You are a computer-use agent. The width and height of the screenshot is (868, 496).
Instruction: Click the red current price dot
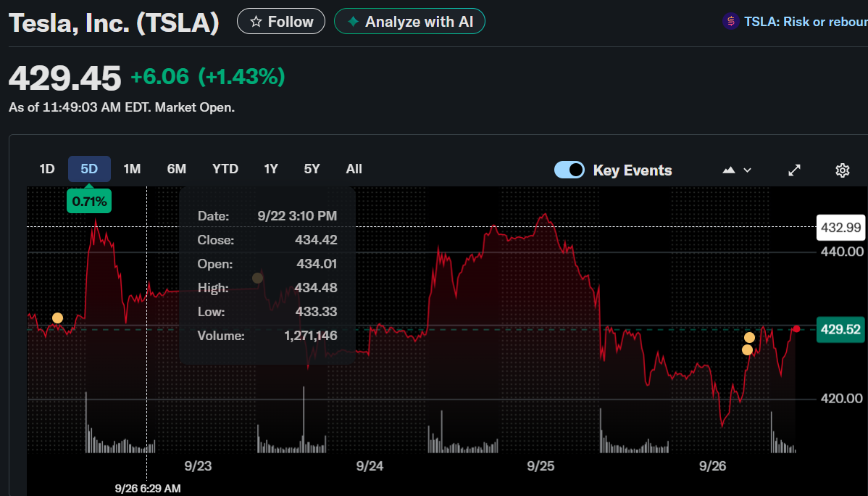796,329
